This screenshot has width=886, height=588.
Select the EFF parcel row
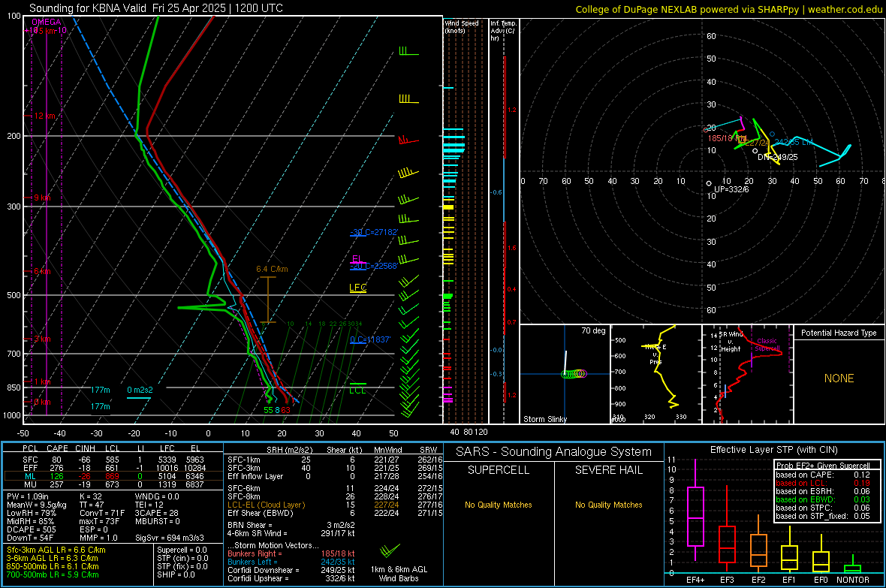coord(113,468)
